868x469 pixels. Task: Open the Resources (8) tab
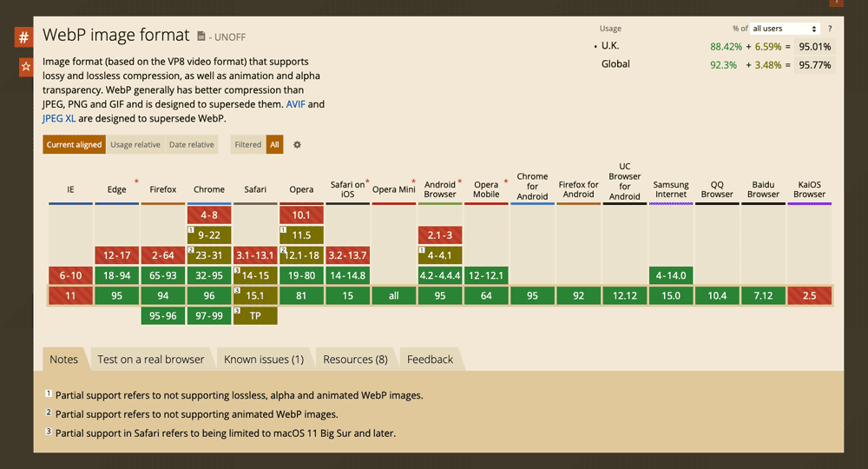(x=355, y=360)
